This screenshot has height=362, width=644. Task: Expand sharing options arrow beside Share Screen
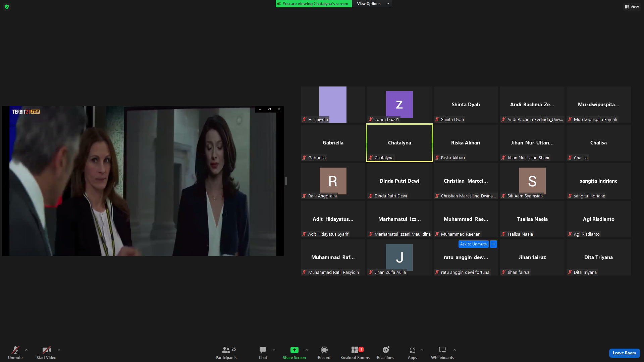[x=307, y=350]
